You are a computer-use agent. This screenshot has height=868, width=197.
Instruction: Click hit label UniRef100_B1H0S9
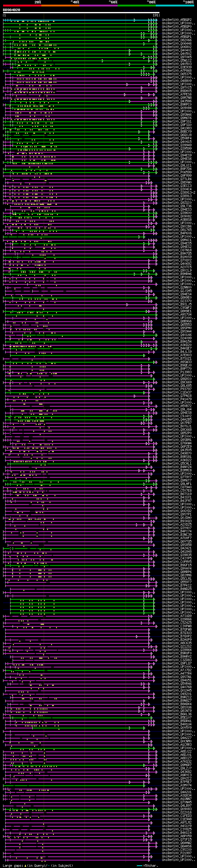pyautogui.click(x=176, y=257)
